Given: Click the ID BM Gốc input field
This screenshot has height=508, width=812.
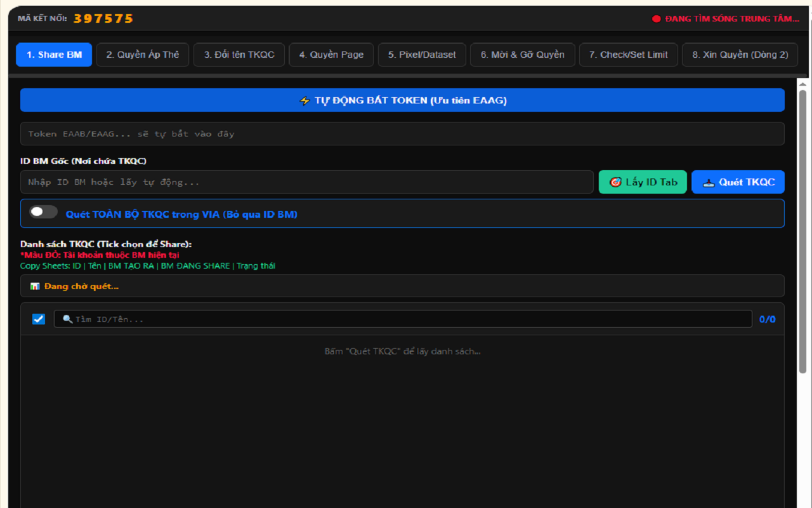Looking at the screenshot, I should point(307,182).
